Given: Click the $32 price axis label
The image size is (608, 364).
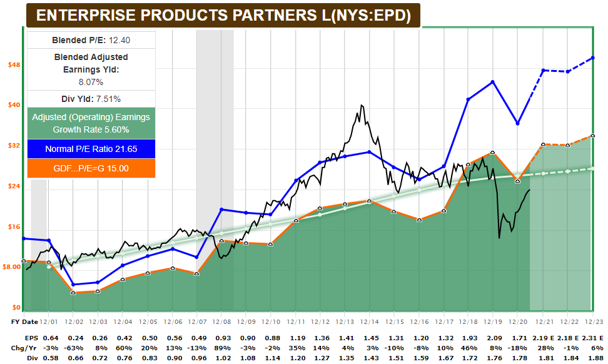Looking at the screenshot, I should click(14, 145).
